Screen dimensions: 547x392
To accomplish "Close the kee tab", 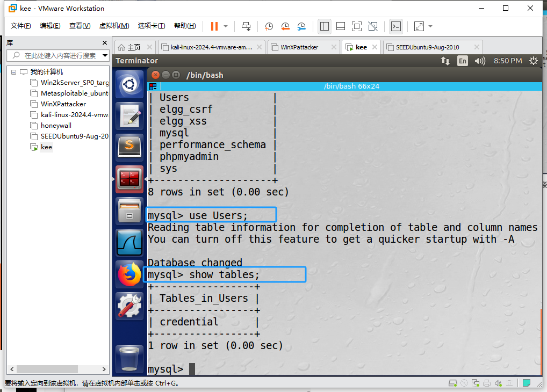I will (375, 47).
